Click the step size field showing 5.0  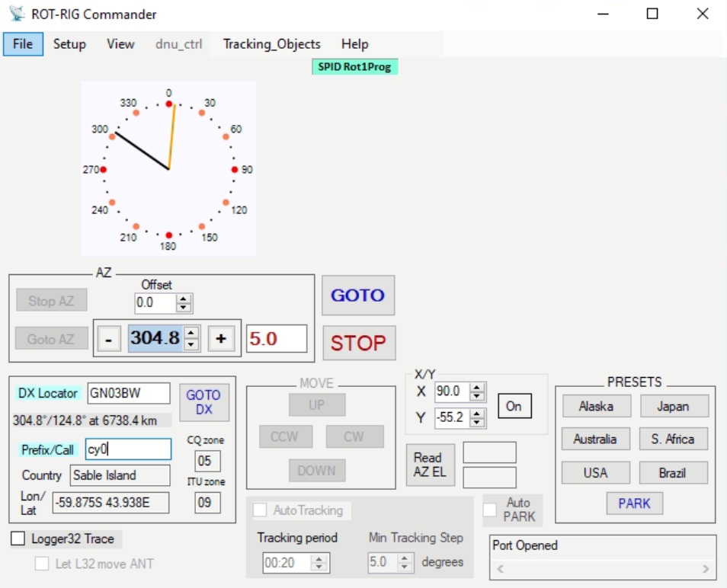tap(277, 339)
